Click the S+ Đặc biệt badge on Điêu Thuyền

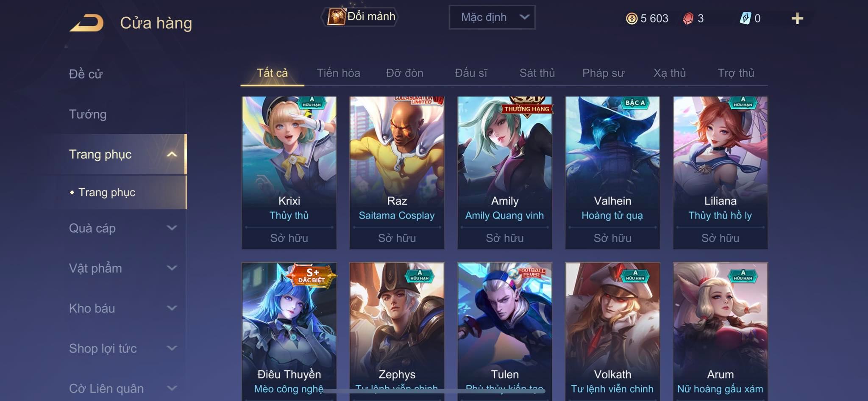(312, 276)
